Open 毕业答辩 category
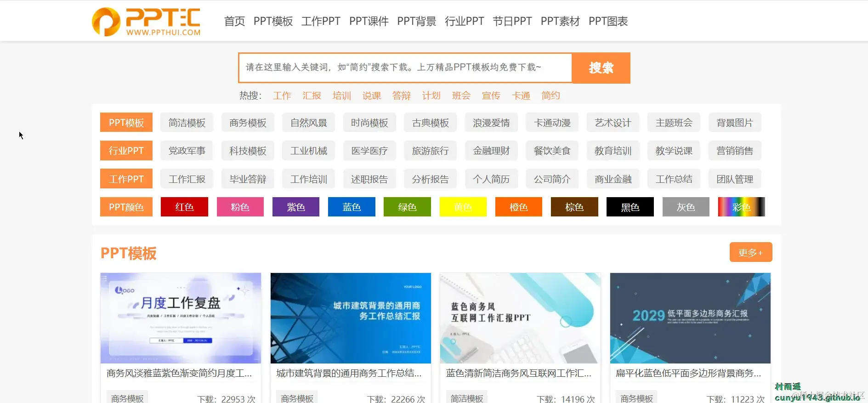868x403 pixels. 248,179
